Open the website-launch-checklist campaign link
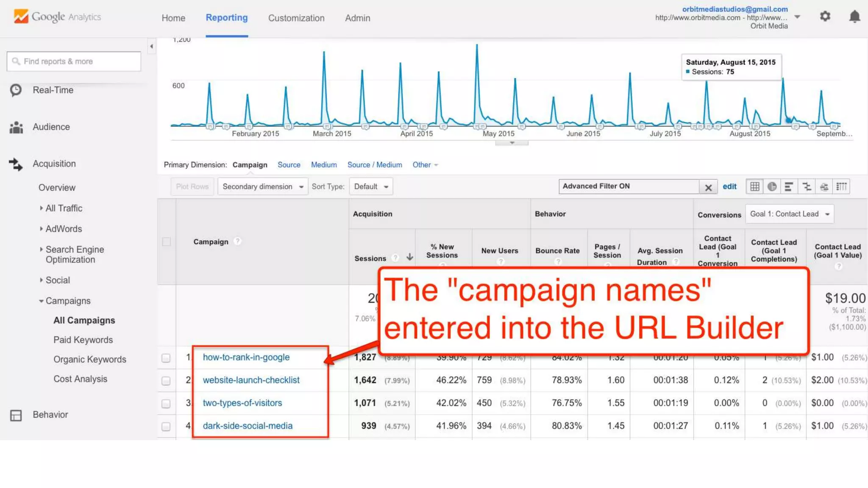The image size is (868, 488). click(x=251, y=380)
